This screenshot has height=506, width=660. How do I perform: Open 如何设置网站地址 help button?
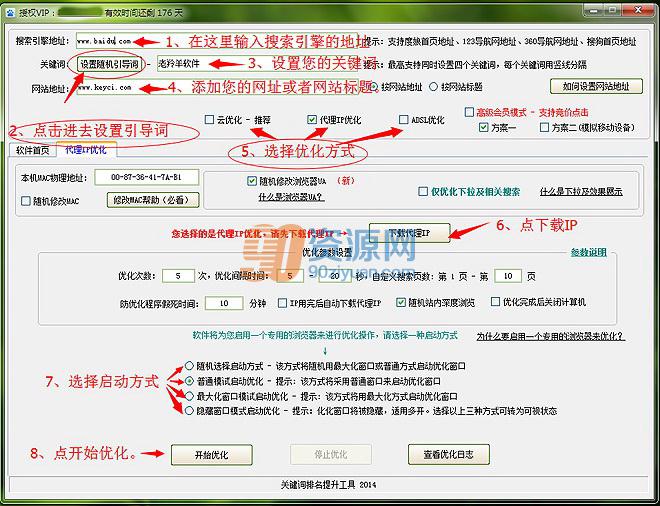596,86
